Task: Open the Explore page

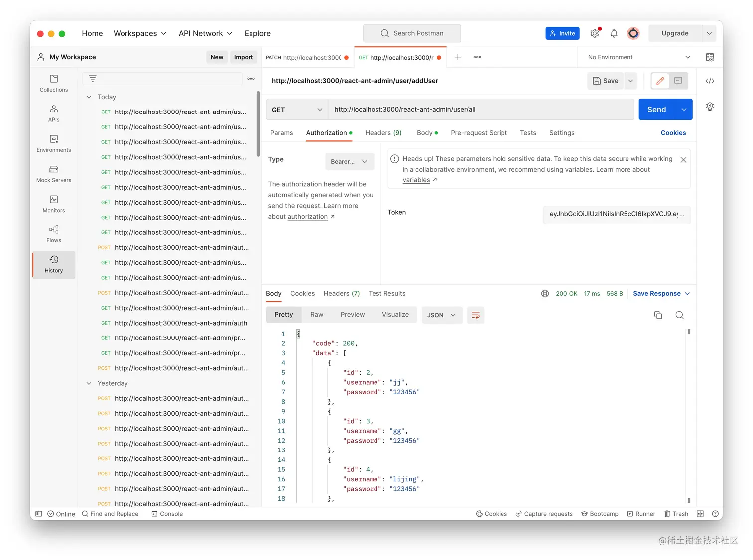Action: coord(257,33)
